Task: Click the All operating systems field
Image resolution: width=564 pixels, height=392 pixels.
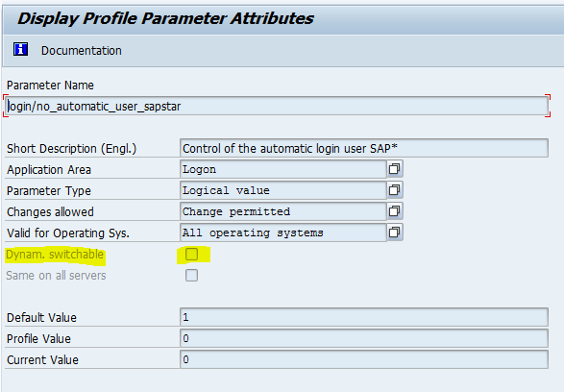Action: [x=283, y=233]
